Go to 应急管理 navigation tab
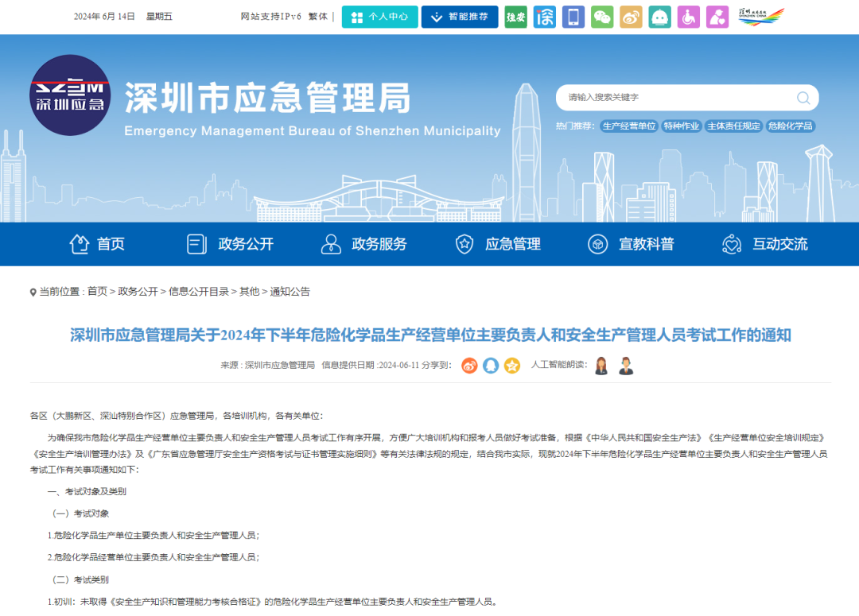Viewport: 859px width, 616px height. click(497, 244)
